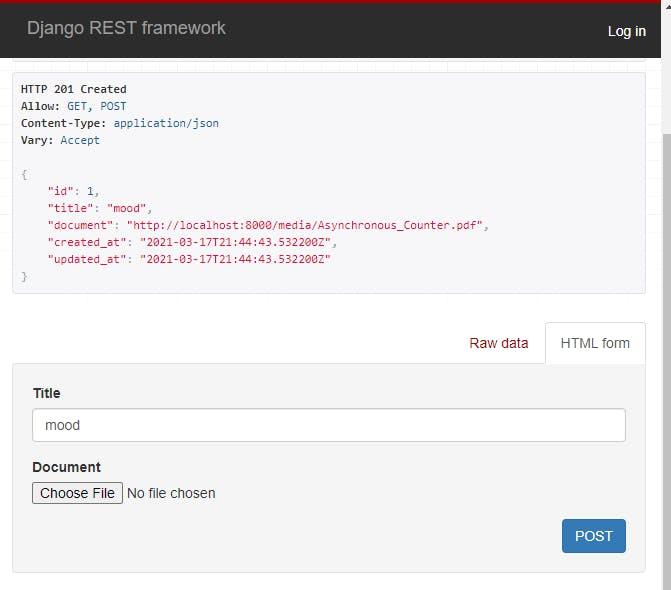Click the Document field label
Image resolution: width=671 pixels, height=590 pixels.
(66, 467)
